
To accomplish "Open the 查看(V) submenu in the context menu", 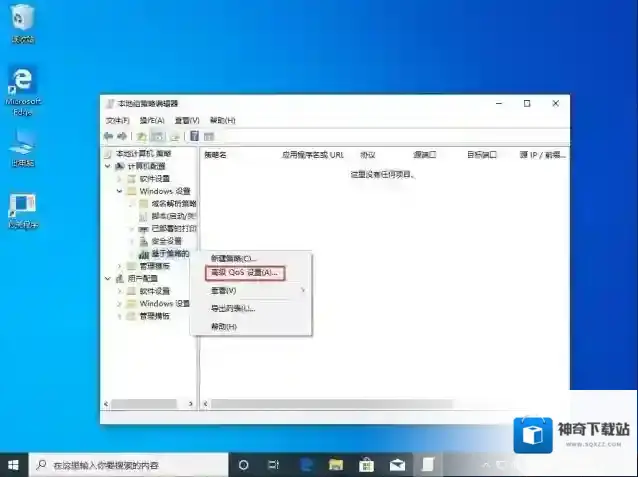I will click(224, 290).
